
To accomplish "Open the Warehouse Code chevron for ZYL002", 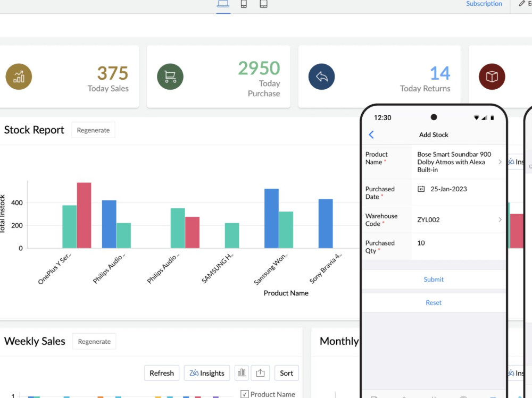I will pyautogui.click(x=500, y=219).
